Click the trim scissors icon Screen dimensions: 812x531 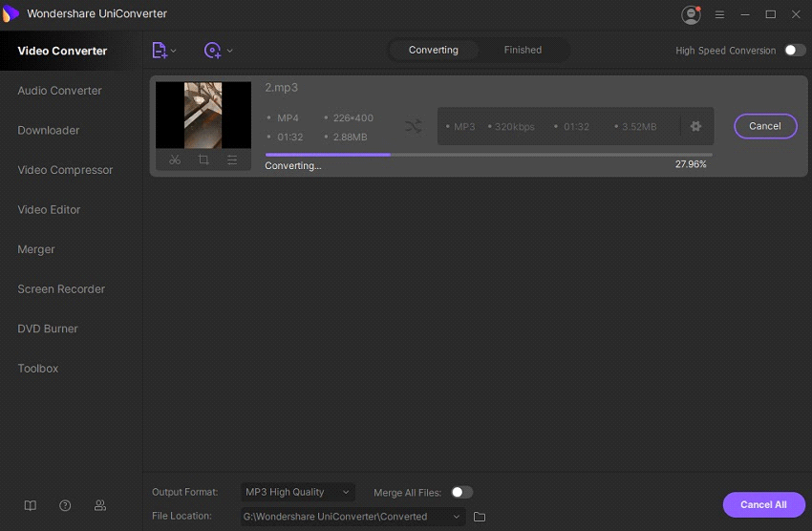[175, 159]
